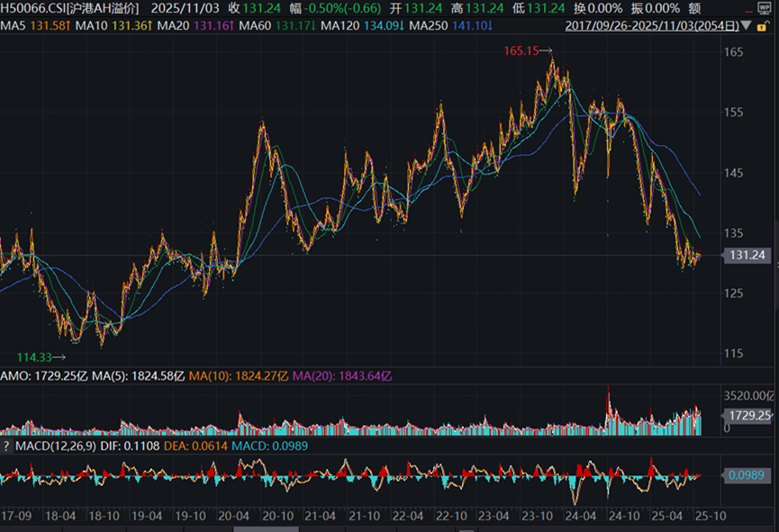Viewport: 779px width, 532px height.
Task: Click the H50066.CSI index title
Action: 69,8
